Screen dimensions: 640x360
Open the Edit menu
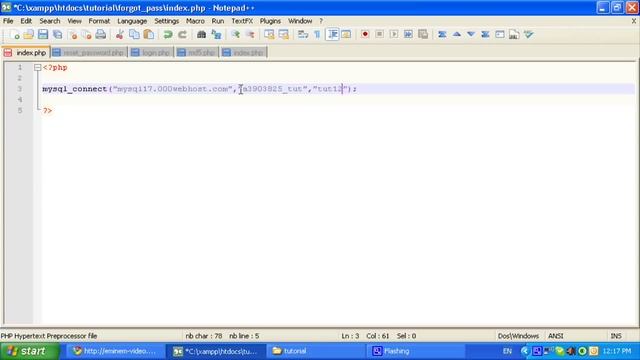pyautogui.click(x=26, y=21)
